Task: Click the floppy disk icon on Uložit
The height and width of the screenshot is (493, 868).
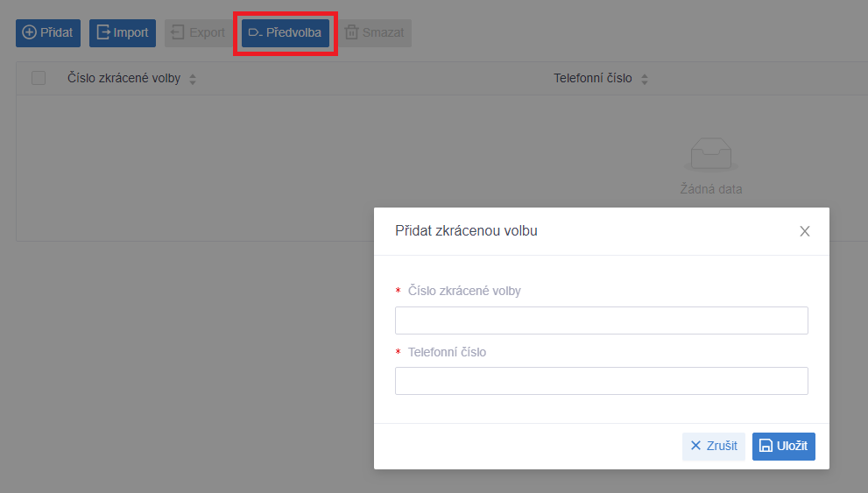Action: (x=766, y=446)
